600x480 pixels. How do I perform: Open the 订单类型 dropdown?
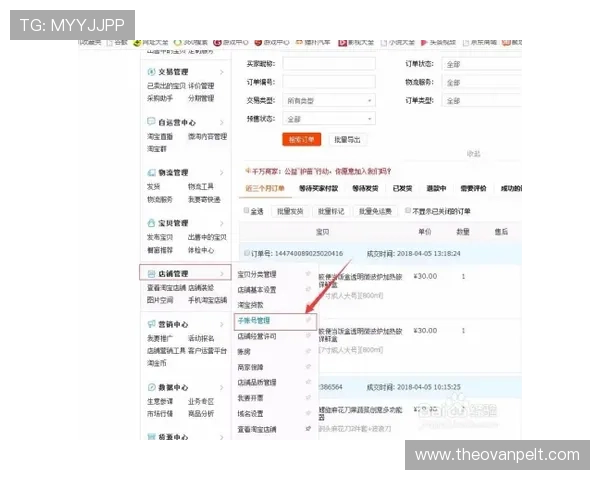click(482, 101)
